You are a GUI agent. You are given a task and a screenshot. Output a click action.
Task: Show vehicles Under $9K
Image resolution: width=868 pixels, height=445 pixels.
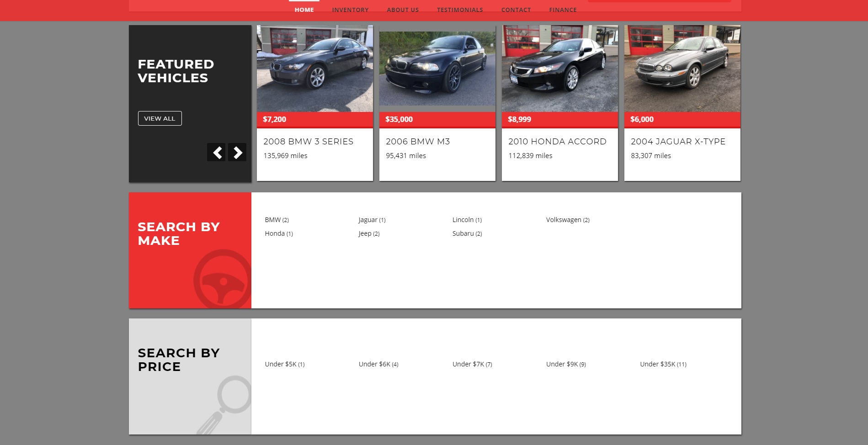[566, 364]
